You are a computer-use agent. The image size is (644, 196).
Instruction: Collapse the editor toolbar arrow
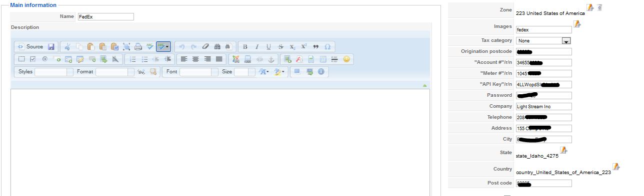point(424,85)
